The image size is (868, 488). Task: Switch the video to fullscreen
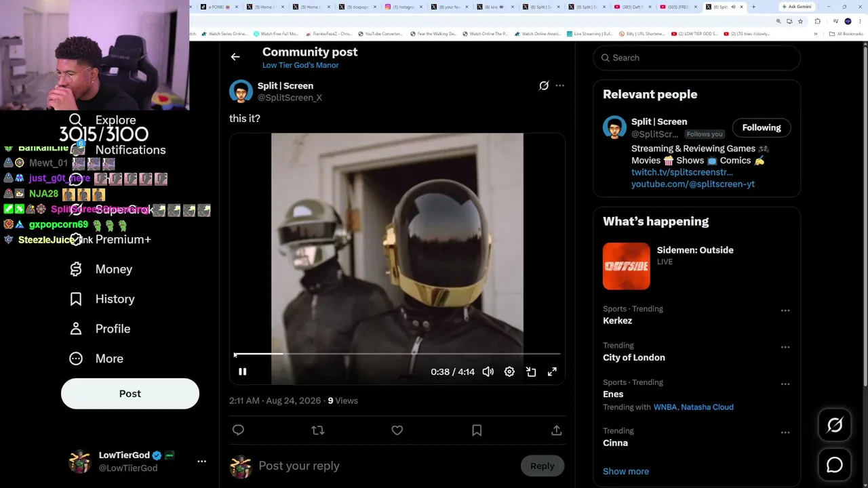(552, 371)
